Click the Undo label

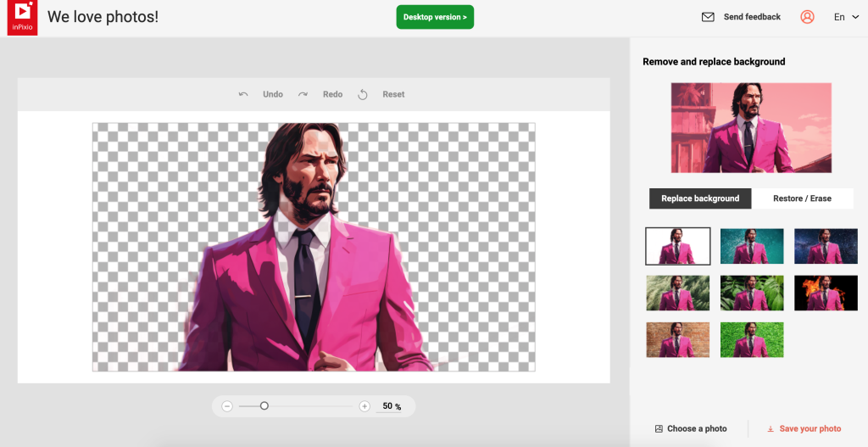(273, 94)
